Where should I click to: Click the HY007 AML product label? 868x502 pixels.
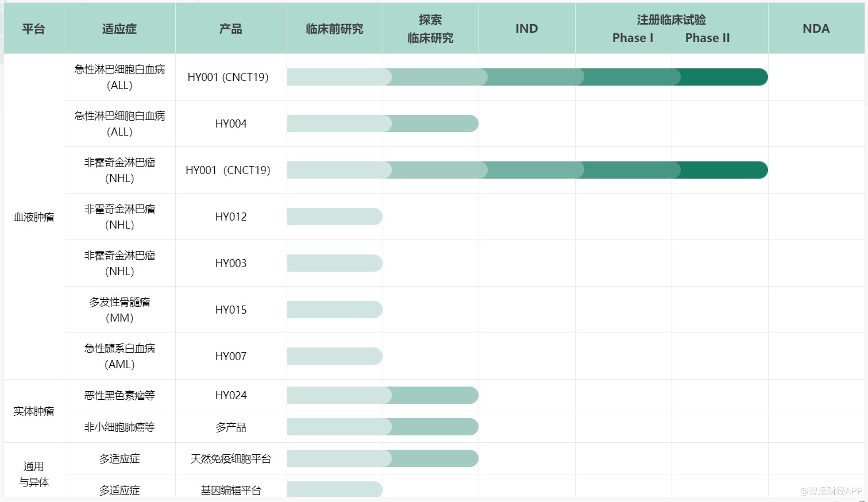click(230, 356)
